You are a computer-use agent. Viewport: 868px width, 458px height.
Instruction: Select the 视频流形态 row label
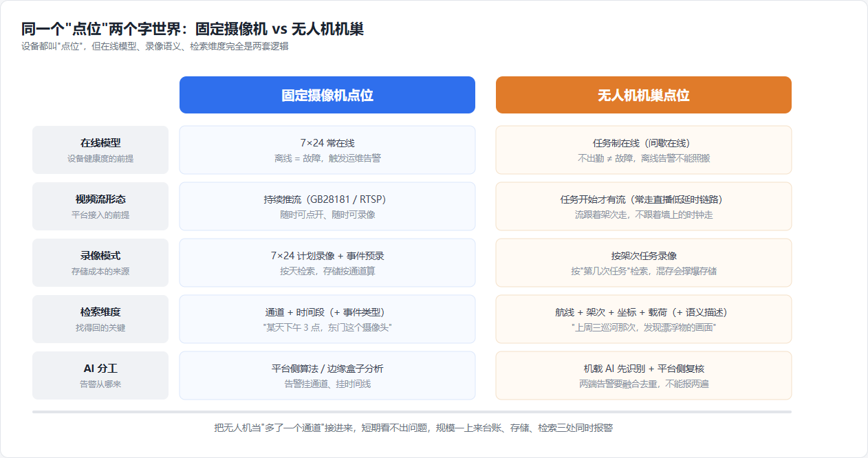point(100,206)
